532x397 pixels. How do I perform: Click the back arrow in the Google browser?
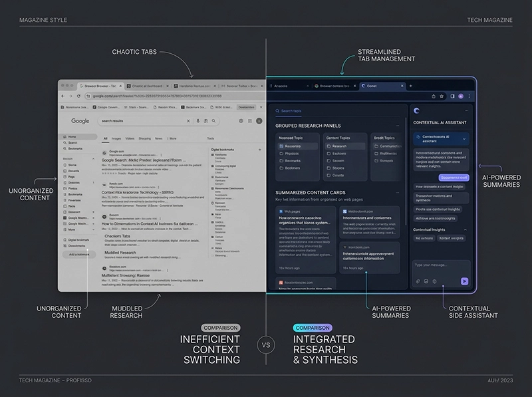click(63, 96)
